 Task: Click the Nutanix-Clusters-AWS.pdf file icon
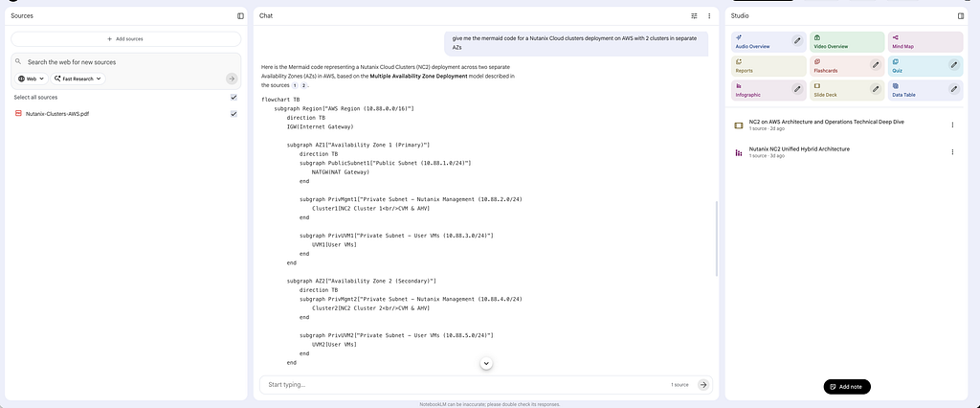pos(18,114)
